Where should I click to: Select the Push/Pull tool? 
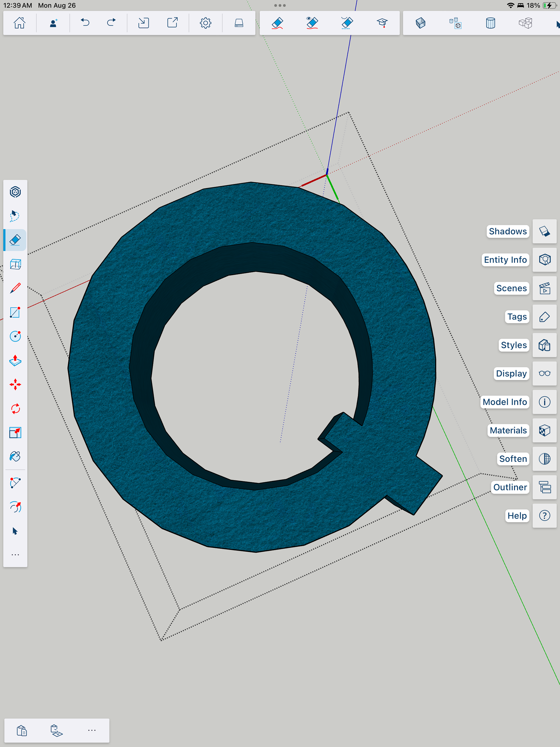click(x=15, y=360)
